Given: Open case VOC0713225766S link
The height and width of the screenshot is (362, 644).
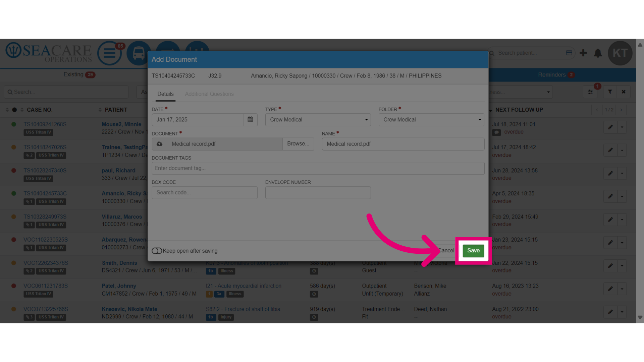Looking at the screenshot, I should point(46,309).
